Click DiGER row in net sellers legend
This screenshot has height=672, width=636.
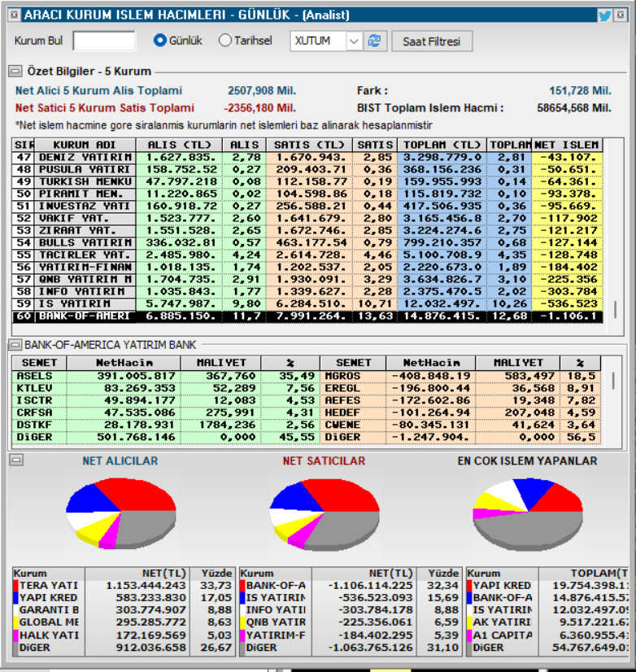351,648
